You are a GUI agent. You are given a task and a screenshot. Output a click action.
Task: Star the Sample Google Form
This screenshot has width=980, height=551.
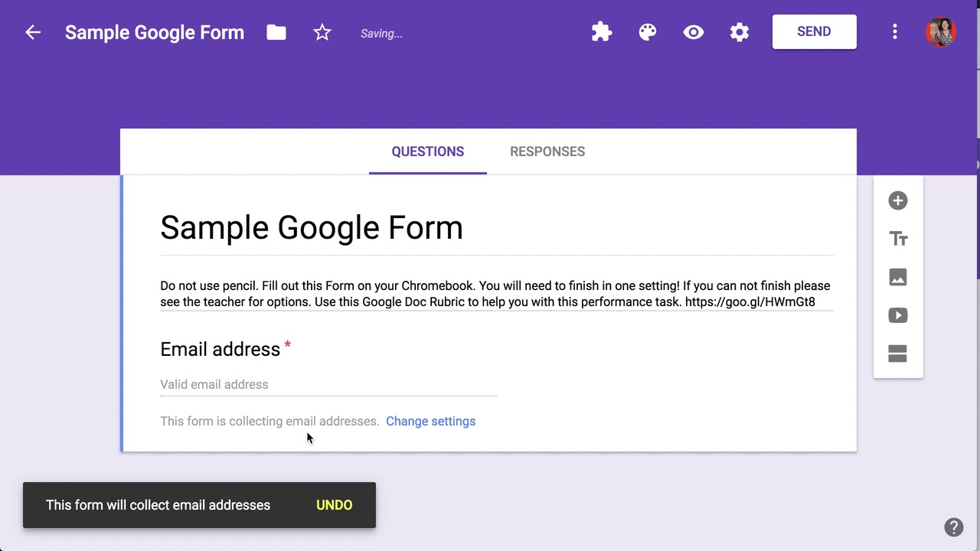(322, 32)
